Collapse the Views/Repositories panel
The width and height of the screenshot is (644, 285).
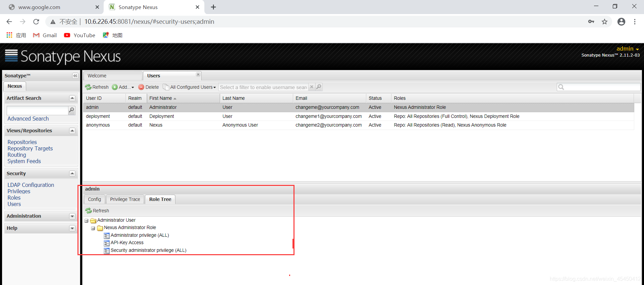click(72, 131)
